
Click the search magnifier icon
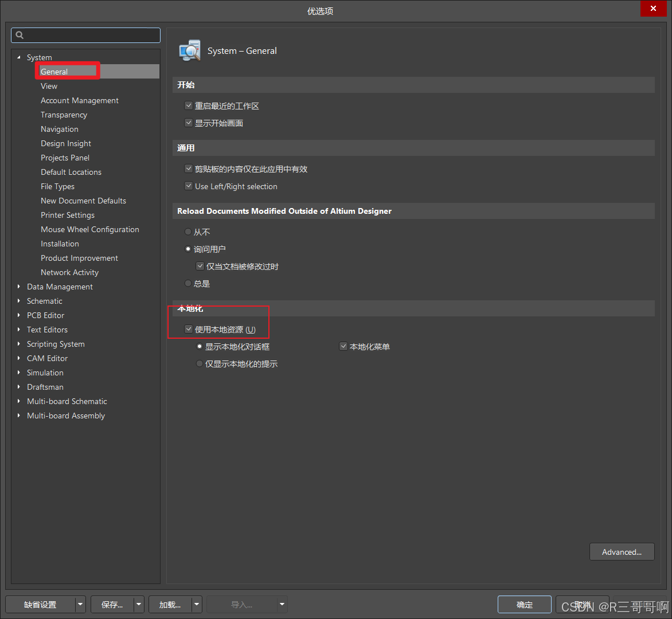point(19,35)
